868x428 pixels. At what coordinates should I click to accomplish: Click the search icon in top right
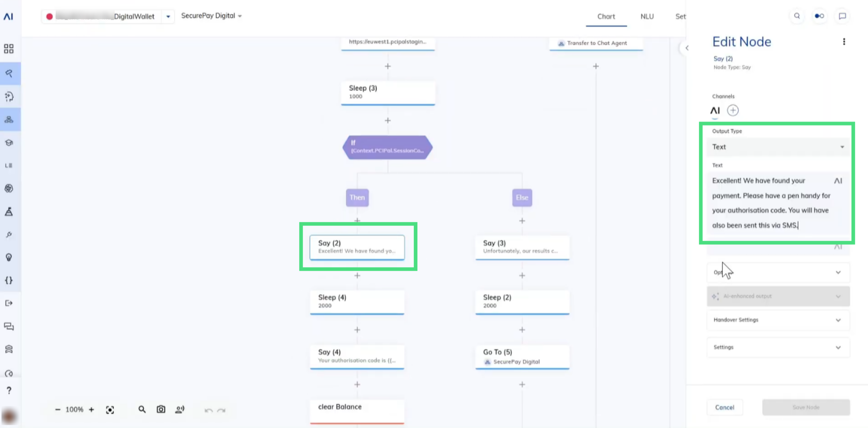click(x=797, y=16)
